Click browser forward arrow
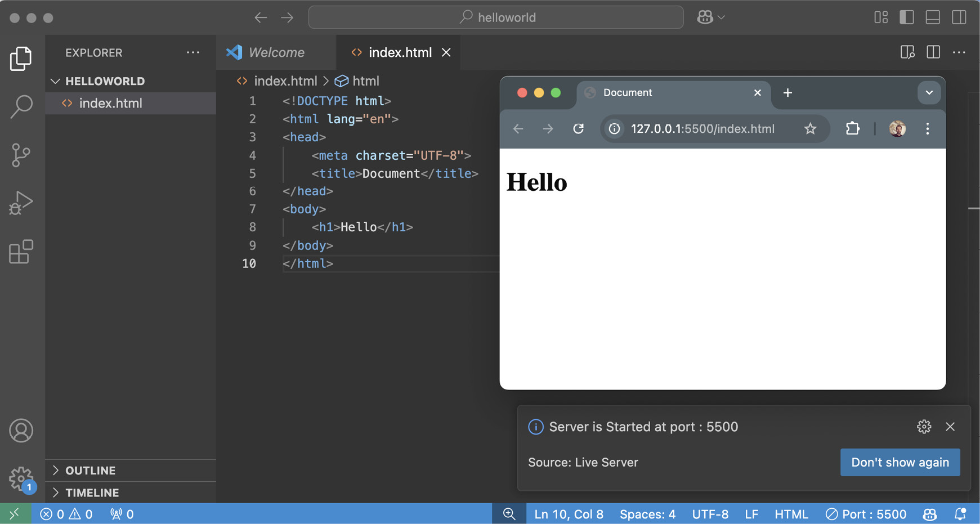980x524 pixels. coord(548,129)
